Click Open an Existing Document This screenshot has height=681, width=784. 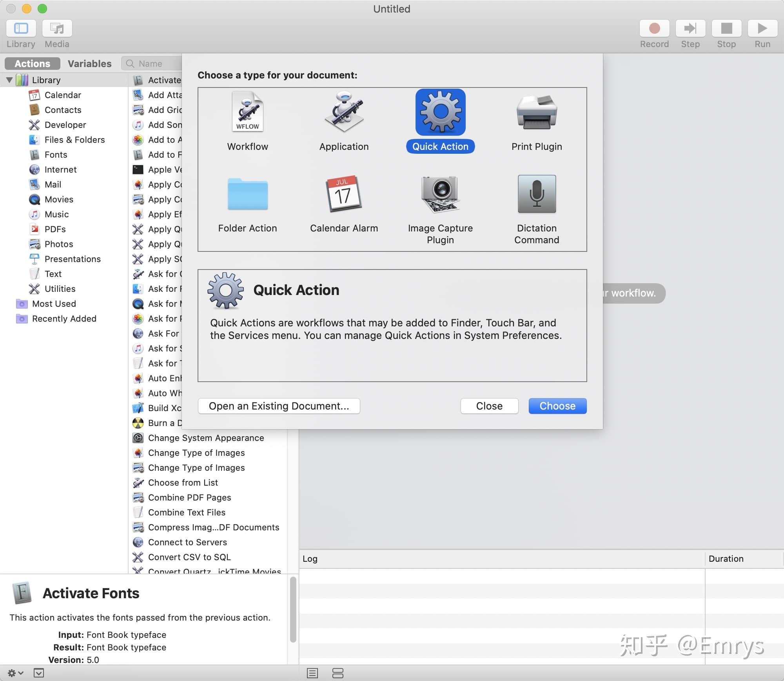[x=279, y=406]
